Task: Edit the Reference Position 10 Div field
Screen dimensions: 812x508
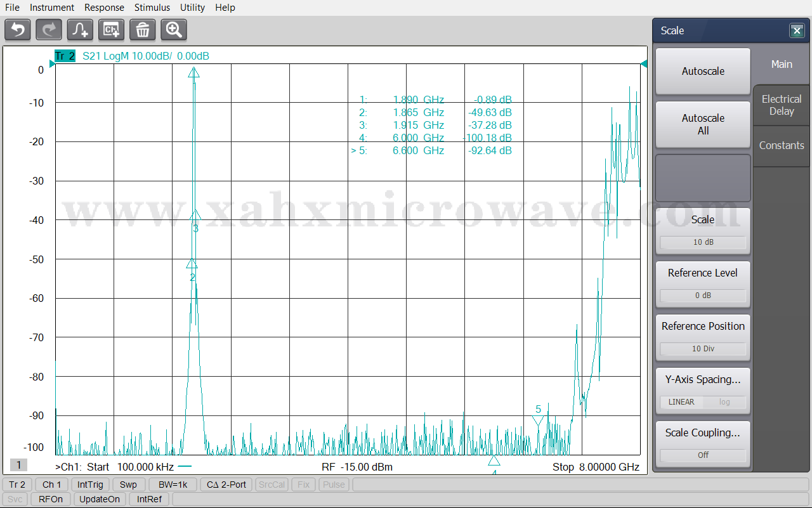Action: 703,349
